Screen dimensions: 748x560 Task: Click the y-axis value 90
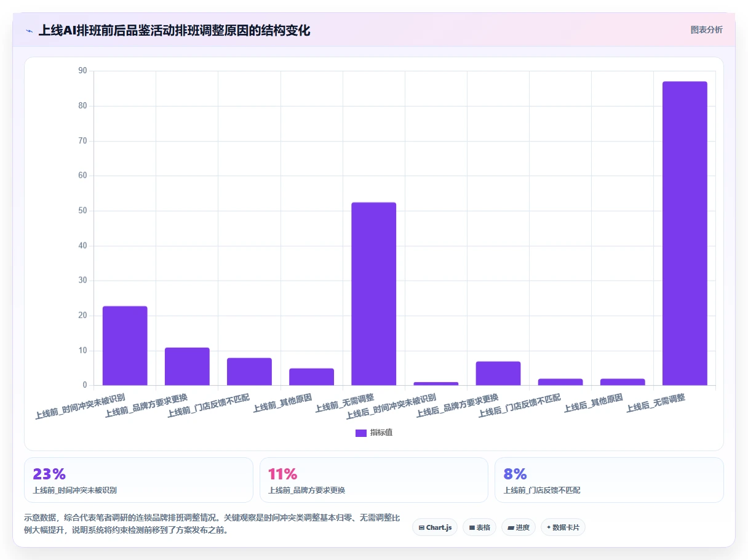(x=83, y=71)
